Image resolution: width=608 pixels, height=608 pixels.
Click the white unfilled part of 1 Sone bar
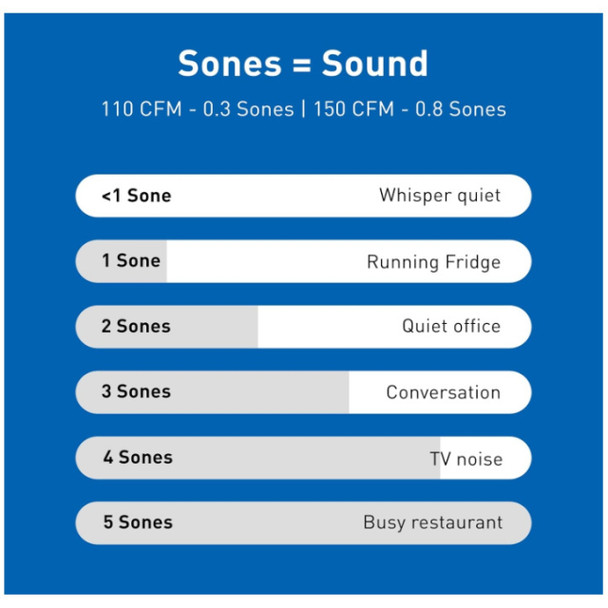point(349,261)
